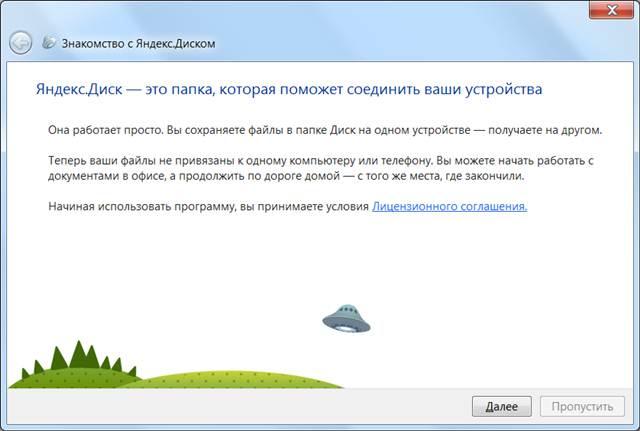The image size is (640, 431).
Task: Click the window title "Знакомство с Яндекс.Диском"
Action: [x=139, y=44]
